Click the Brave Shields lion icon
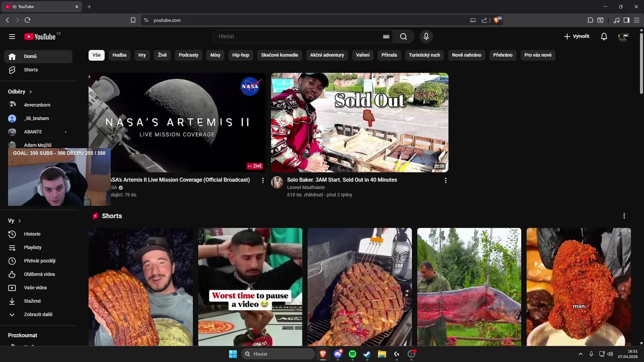 point(497,20)
